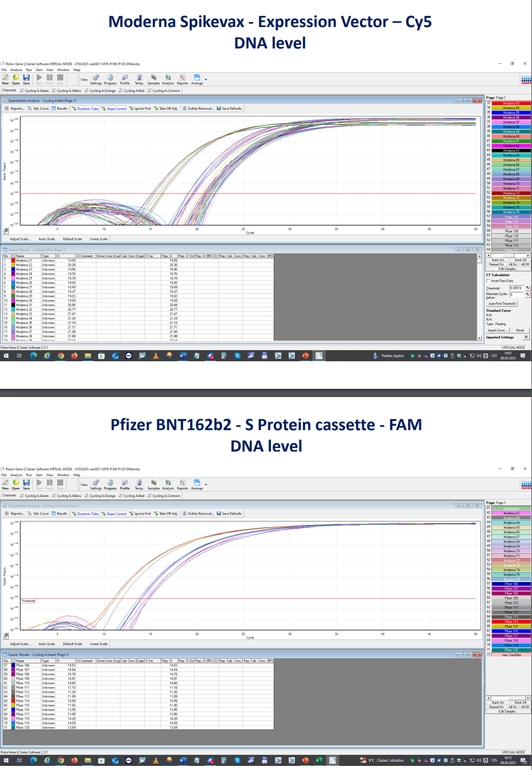
Task: Click the Save icon in the Moderna window toolbar
Action: click(x=26, y=79)
